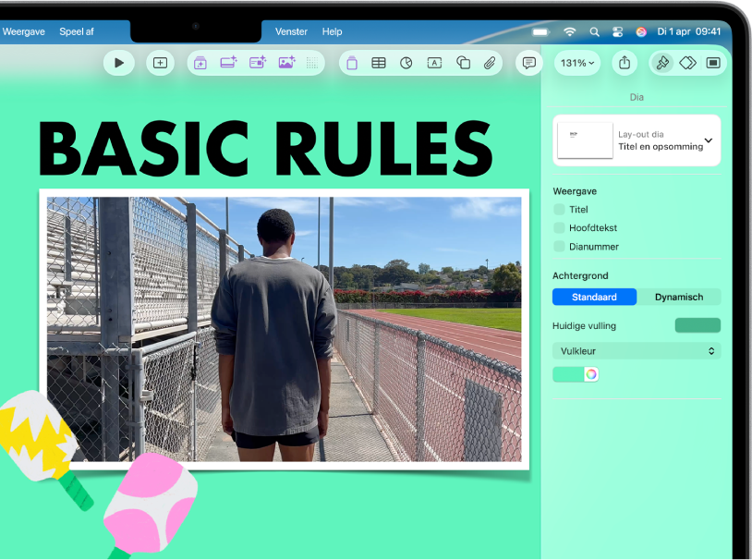This screenshot has height=560, width=752.
Task: Start the slideshow with the Play button
Action: pyautogui.click(x=119, y=63)
